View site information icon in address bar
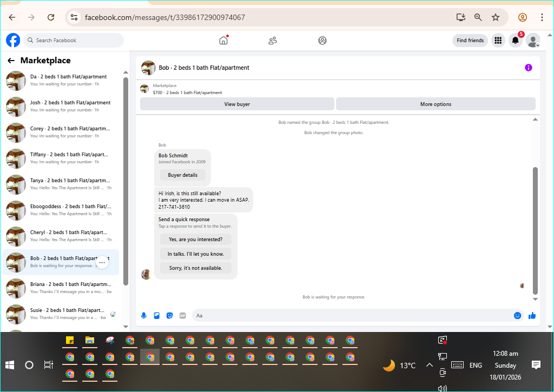This screenshot has width=554, height=392. pos(74,17)
